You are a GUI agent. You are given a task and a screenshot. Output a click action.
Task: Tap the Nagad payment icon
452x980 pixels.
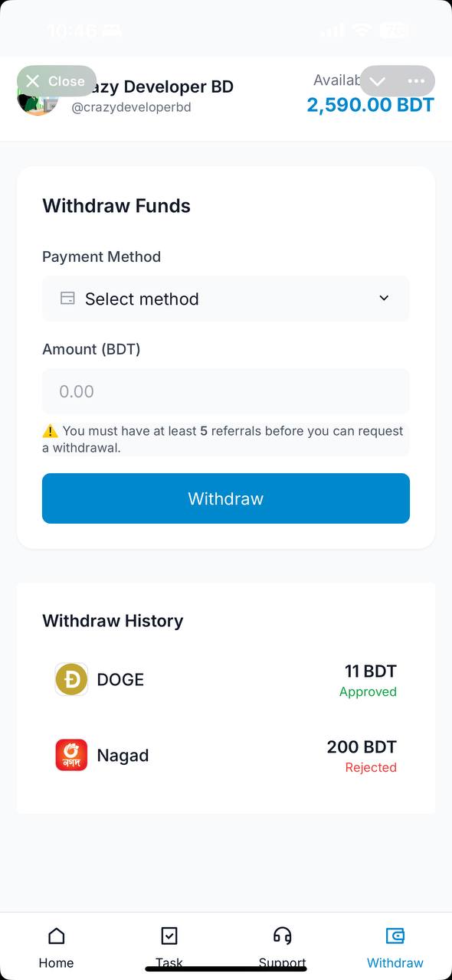(70, 755)
